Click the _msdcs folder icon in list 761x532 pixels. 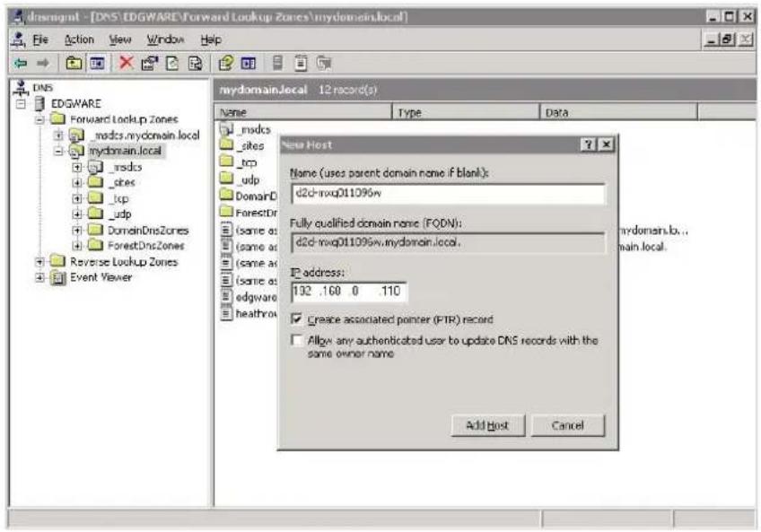(226, 129)
